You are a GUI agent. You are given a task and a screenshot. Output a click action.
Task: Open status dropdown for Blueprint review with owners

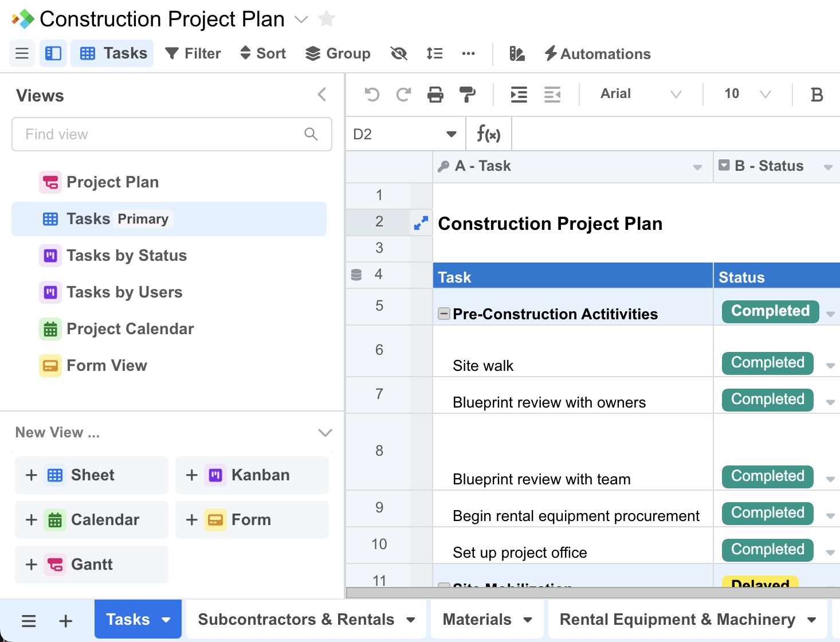click(830, 402)
